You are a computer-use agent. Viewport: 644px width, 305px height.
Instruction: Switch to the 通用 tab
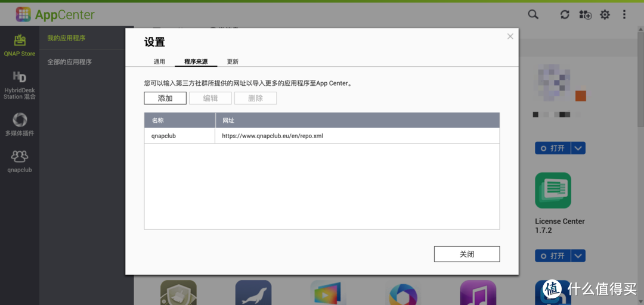(159, 61)
